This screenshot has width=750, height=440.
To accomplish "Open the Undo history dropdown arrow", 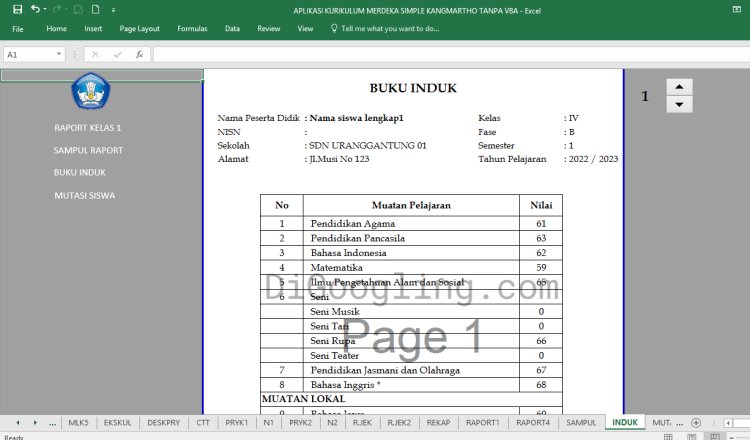I will 46,9.
